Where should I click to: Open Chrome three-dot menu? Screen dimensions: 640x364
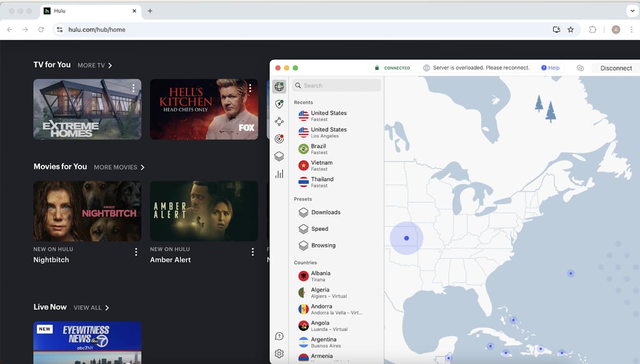coord(631,29)
